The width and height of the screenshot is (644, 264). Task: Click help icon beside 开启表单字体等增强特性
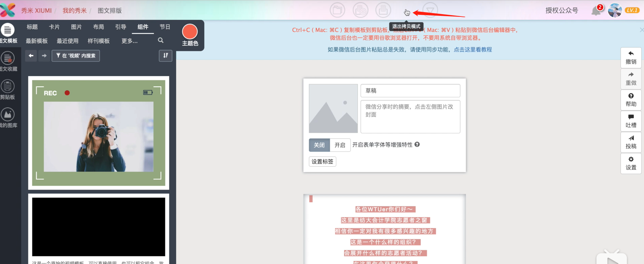(x=417, y=144)
